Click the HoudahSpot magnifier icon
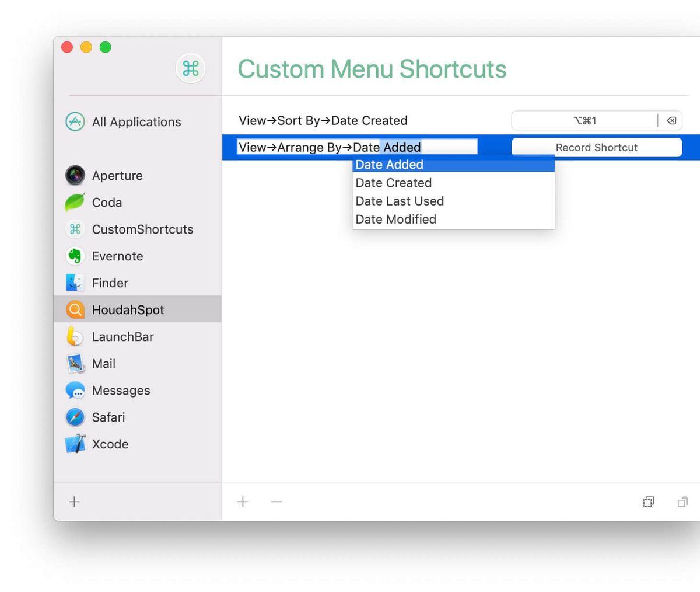Screen dimensions: 700x592 (75, 309)
